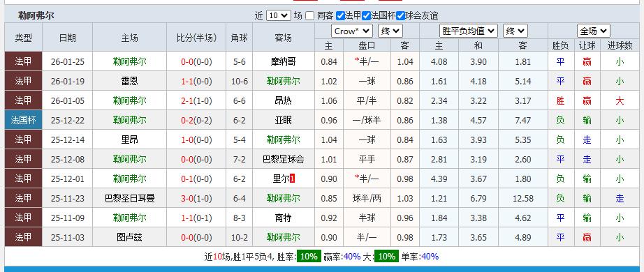Click the 勒阿弗尔 team title above the table

[36, 15]
